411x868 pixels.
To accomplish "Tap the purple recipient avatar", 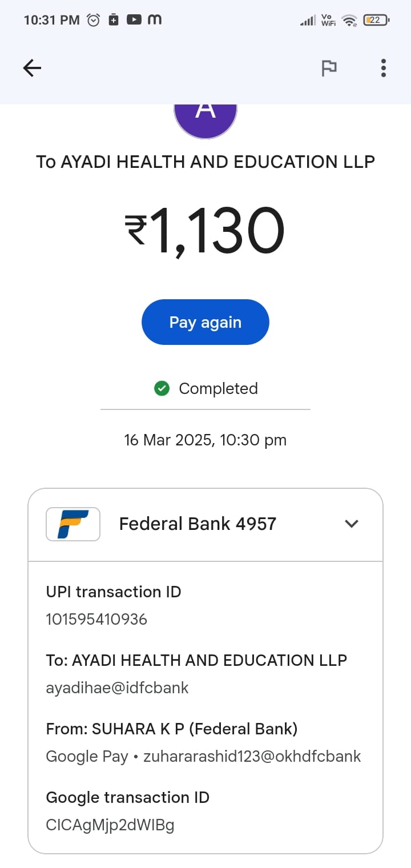I will 205,119.
